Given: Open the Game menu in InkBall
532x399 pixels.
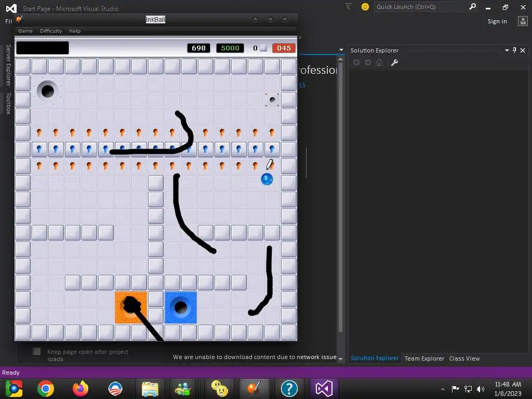Looking at the screenshot, I should click(25, 31).
